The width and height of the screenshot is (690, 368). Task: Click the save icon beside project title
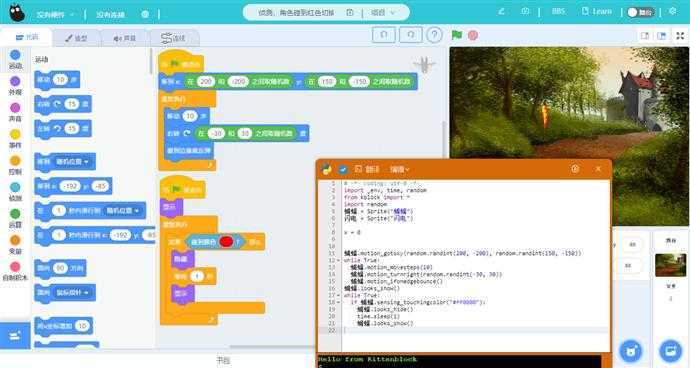(x=350, y=13)
